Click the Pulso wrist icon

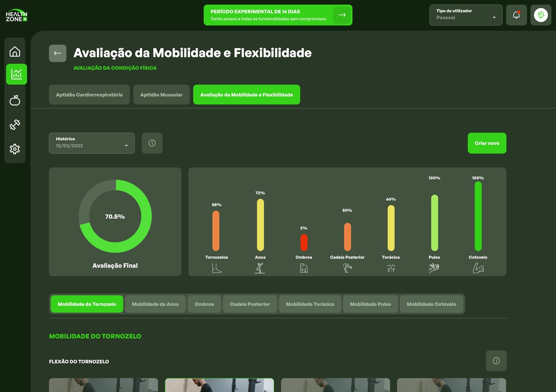pyautogui.click(x=434, y=268)
